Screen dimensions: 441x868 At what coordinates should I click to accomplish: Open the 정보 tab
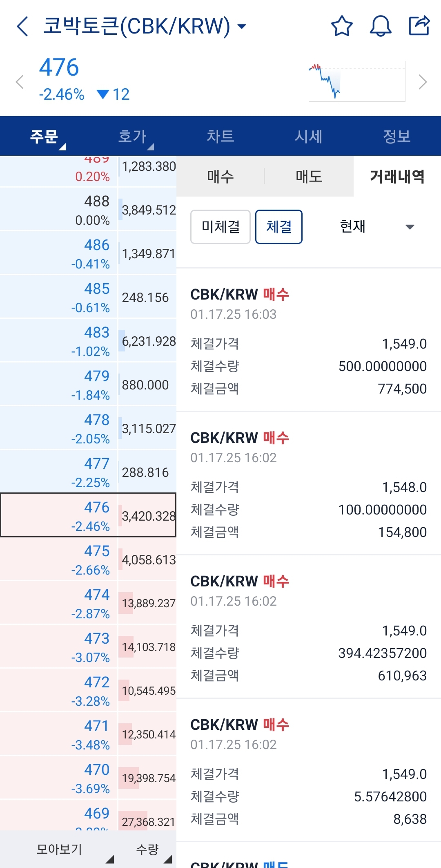[397, 136]
